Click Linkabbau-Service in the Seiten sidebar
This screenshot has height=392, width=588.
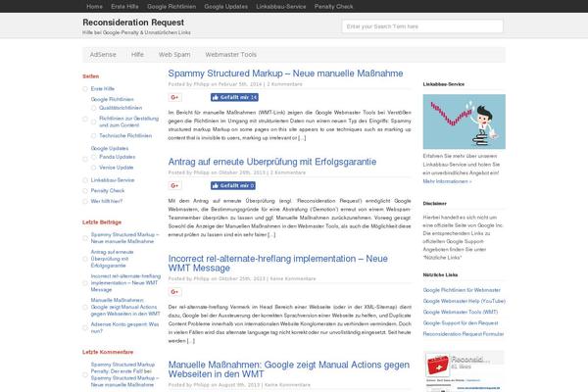tap(113, 180)
